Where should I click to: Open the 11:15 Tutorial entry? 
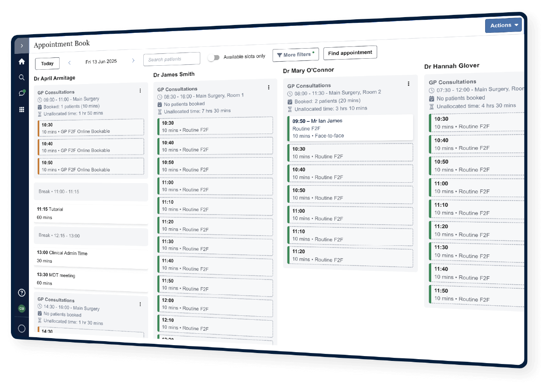pos(91,213)
